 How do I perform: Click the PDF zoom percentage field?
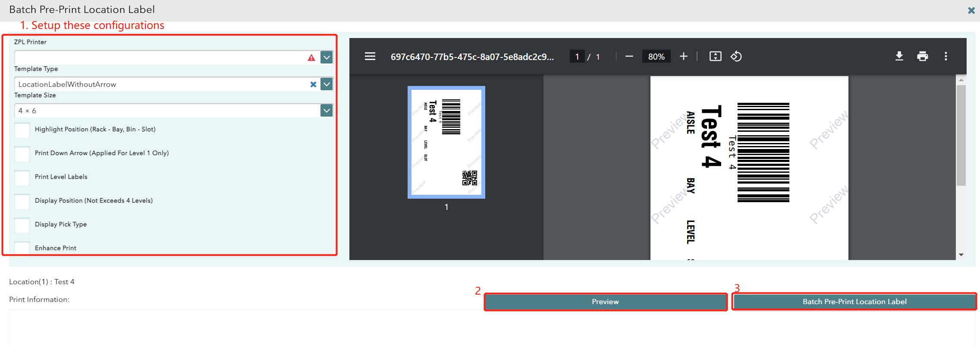[x=656, y=57]
